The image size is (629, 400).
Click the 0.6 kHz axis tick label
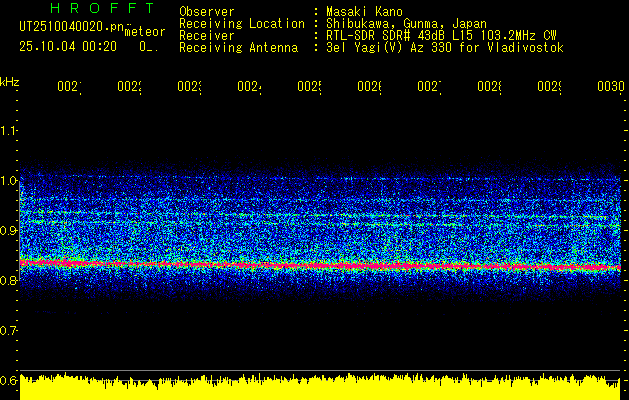(x=9, y=380)
